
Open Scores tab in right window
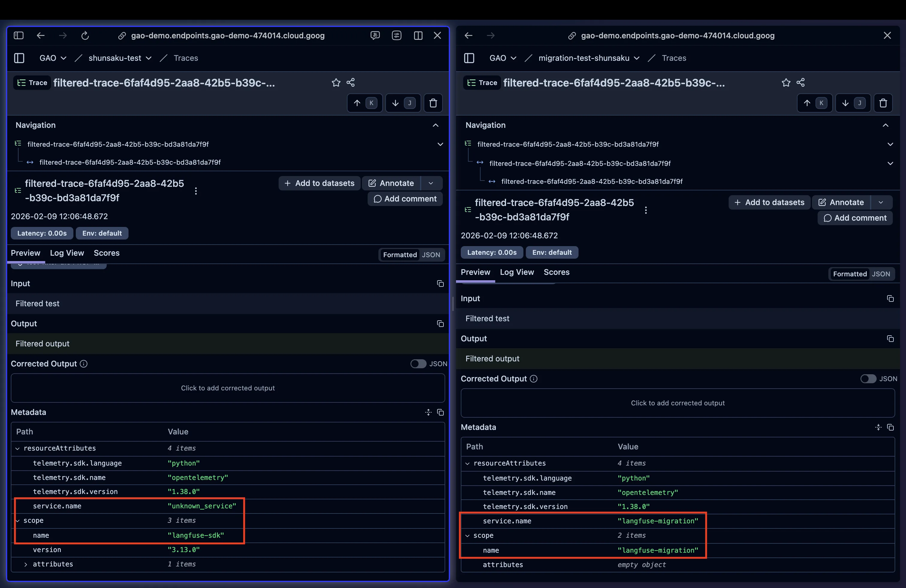click(x=557, y=272)
